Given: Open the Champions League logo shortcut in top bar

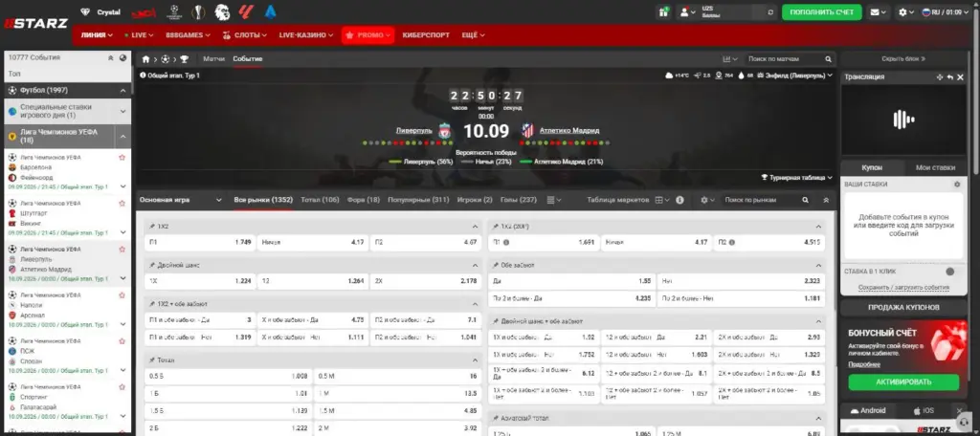Looking at the screenshot, I should click(174, 11).
